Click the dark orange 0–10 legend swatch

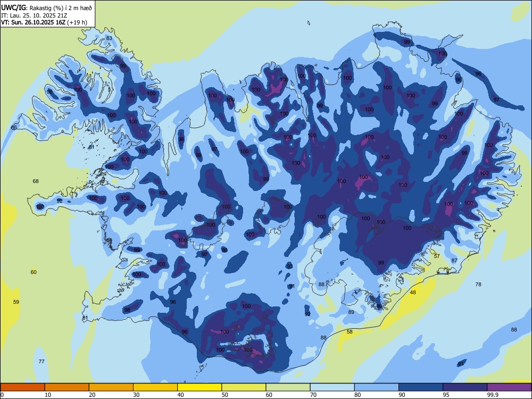23,387
